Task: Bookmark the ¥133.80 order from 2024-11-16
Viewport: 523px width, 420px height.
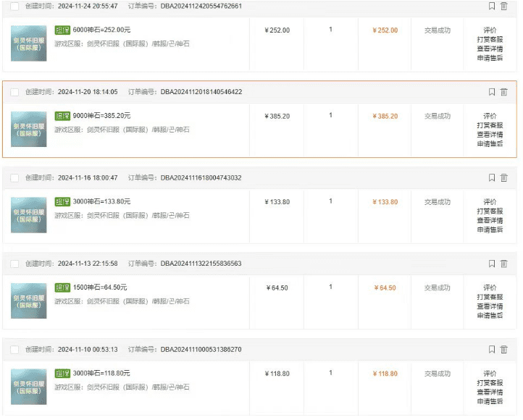Action: coord(492,177)
